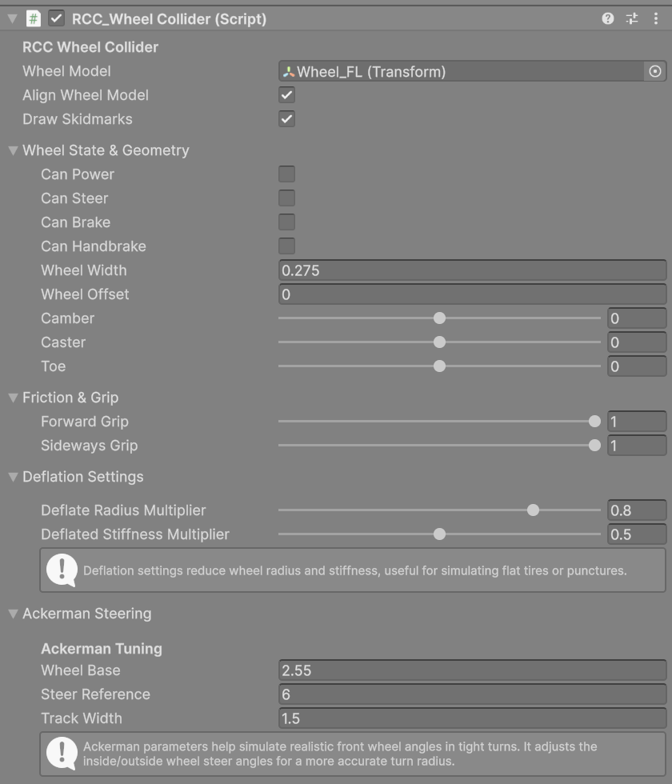Enable Can Steer checkbox

286,198
